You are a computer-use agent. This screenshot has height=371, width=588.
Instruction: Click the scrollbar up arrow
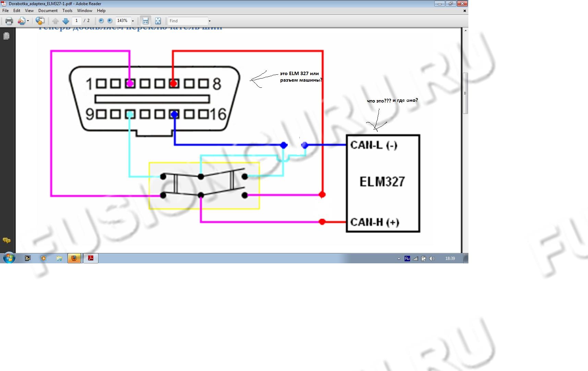[x=465, y=31]
